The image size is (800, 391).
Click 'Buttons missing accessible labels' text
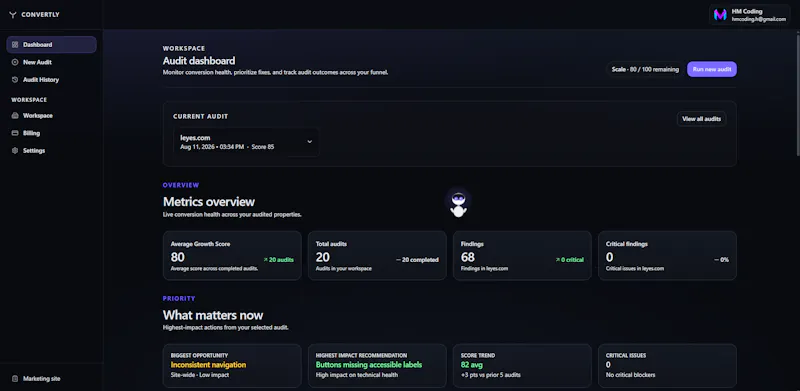coord(369,365)
